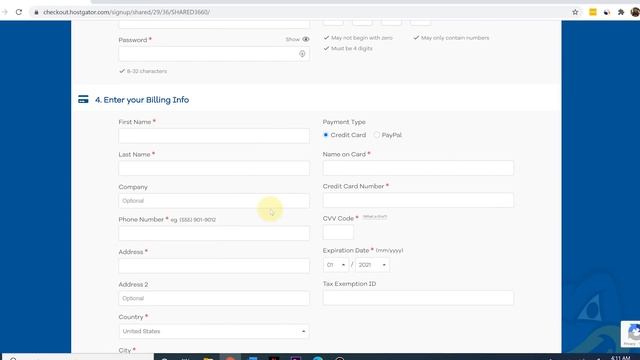640x360 pixels.
Task: Focus the Tax Exemption ID field
Action: click(418, 298)
